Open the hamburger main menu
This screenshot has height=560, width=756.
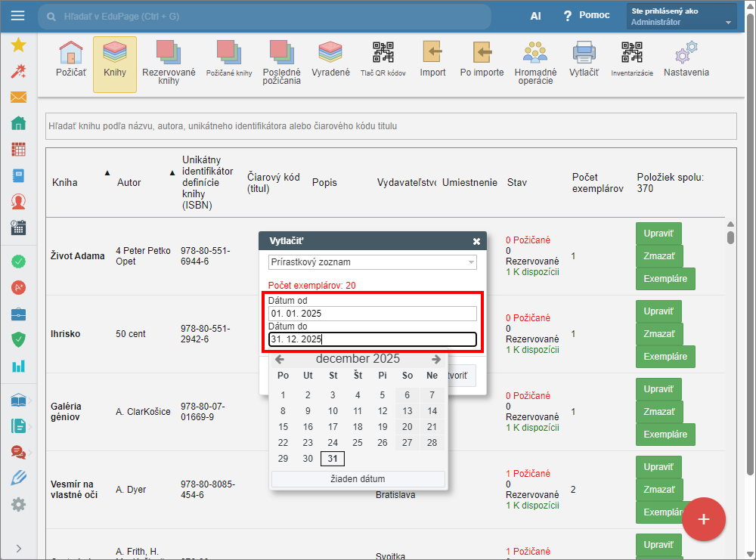18,16
